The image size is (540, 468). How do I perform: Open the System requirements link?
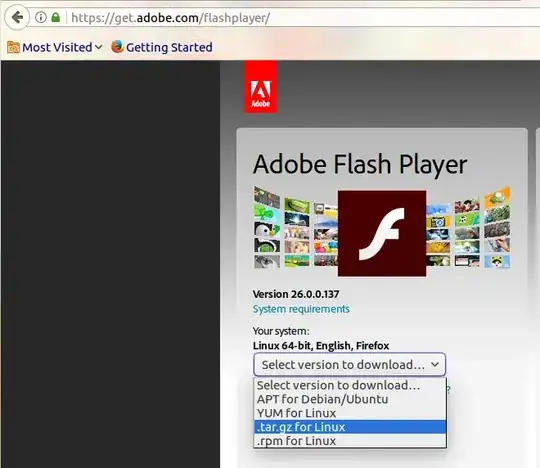(301, 309)
